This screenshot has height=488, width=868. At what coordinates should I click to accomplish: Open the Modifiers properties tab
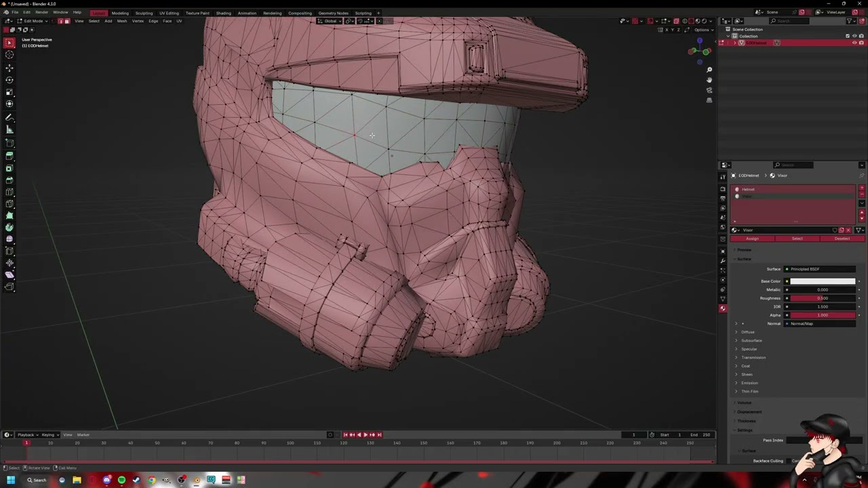click(723, 260)
